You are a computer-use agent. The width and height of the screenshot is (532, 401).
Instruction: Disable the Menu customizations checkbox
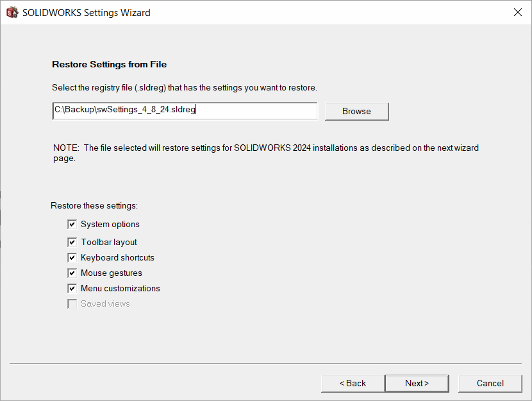[72, 288]
